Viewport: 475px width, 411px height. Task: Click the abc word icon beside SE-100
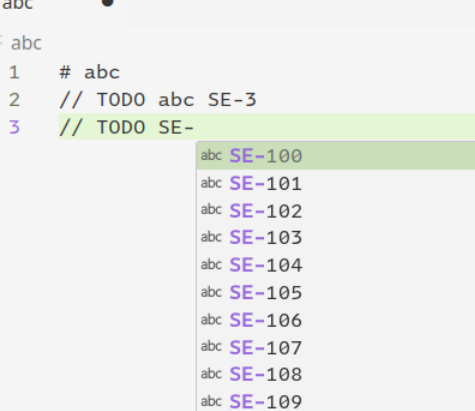(x=211, y=155)
